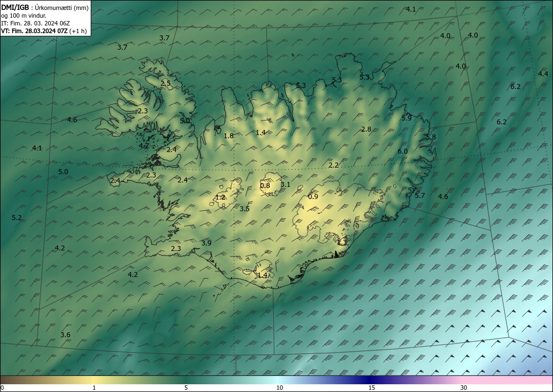Click the 3.5 value on the map
553x392 pixels.
point(244,208)
